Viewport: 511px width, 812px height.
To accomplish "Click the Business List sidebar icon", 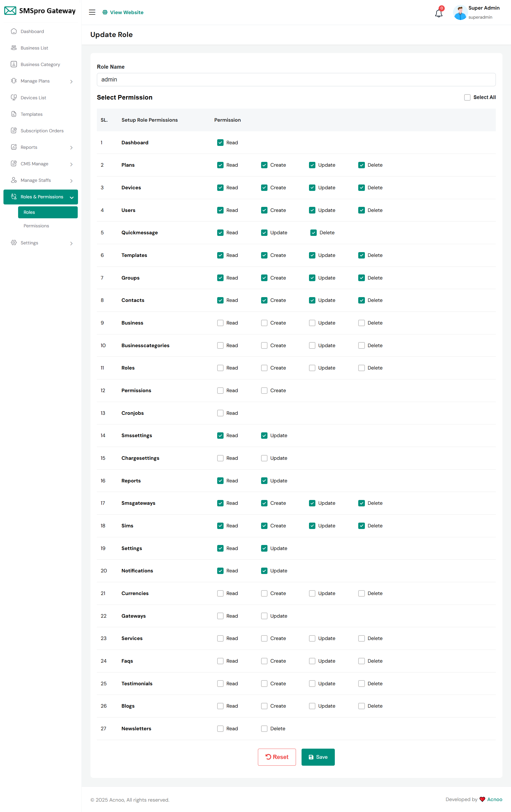I will 14,48.
